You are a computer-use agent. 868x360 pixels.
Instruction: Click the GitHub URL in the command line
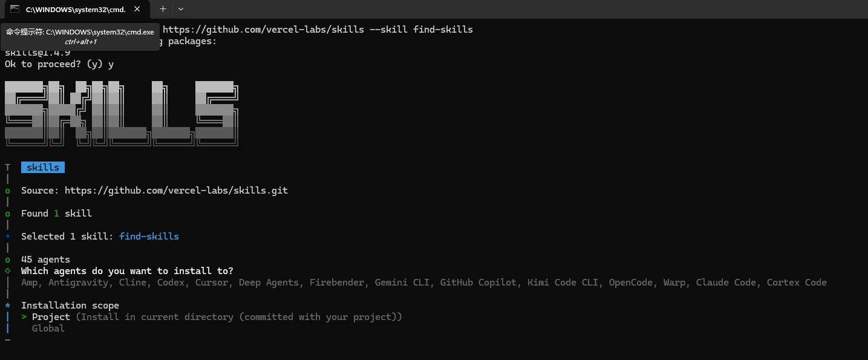(263, 30)
